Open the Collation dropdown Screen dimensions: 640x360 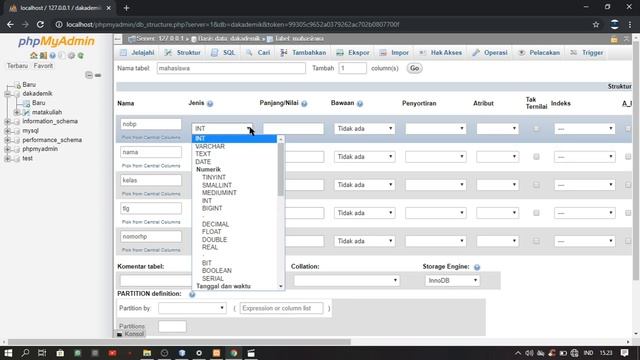pyautogui.click(x=346, y=281)
